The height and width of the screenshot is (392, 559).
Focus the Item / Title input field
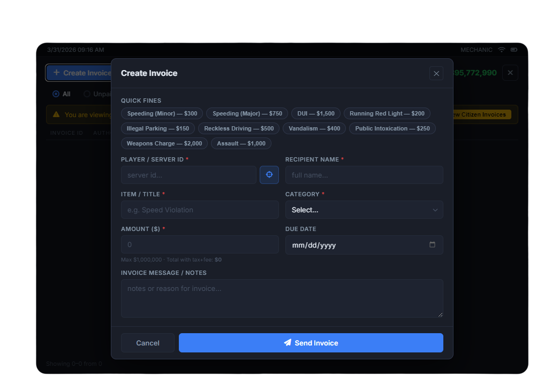(200, 210)
